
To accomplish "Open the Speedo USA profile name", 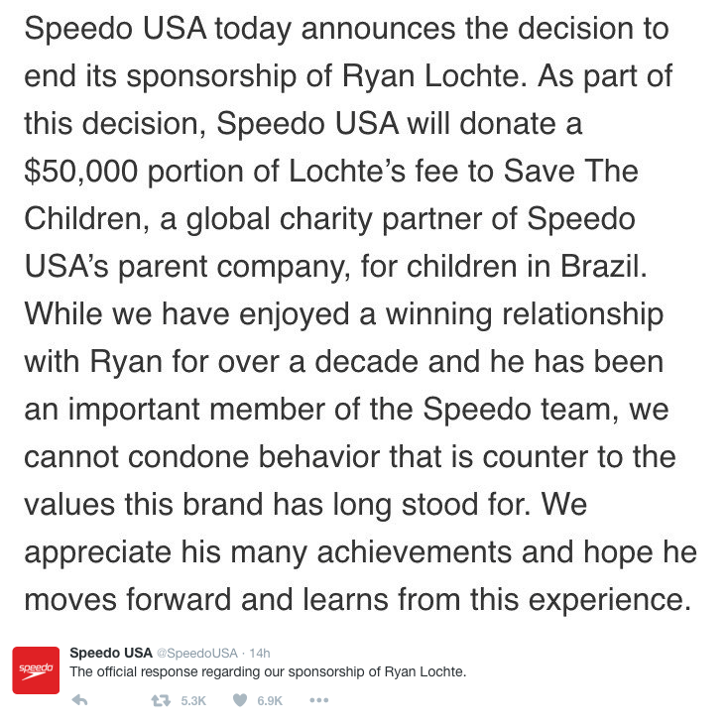I will coord(110,653).
